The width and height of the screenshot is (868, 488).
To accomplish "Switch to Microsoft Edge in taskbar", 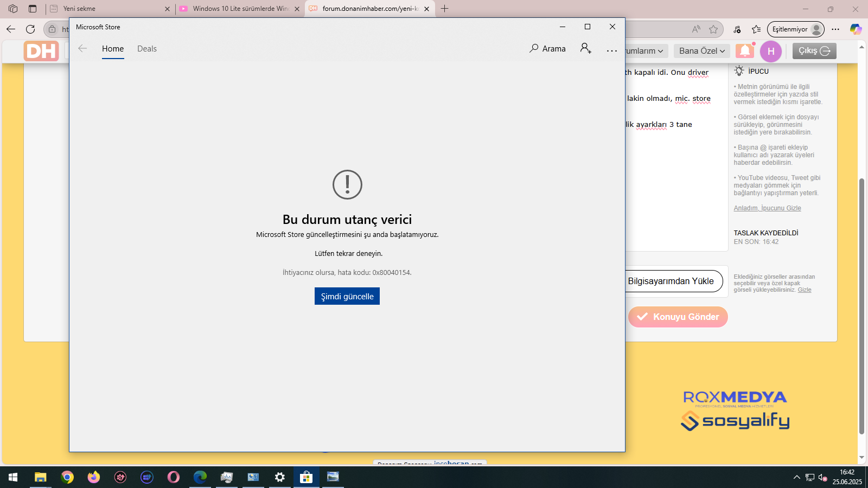I will [200, 477].
